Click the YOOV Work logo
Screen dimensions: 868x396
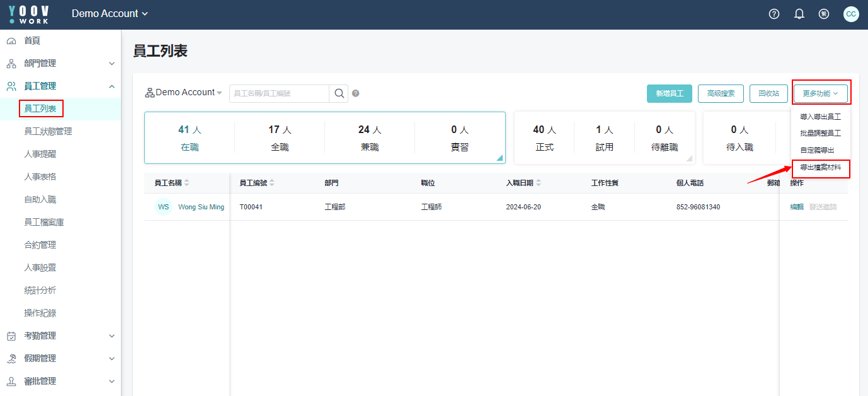click(29, 14)
